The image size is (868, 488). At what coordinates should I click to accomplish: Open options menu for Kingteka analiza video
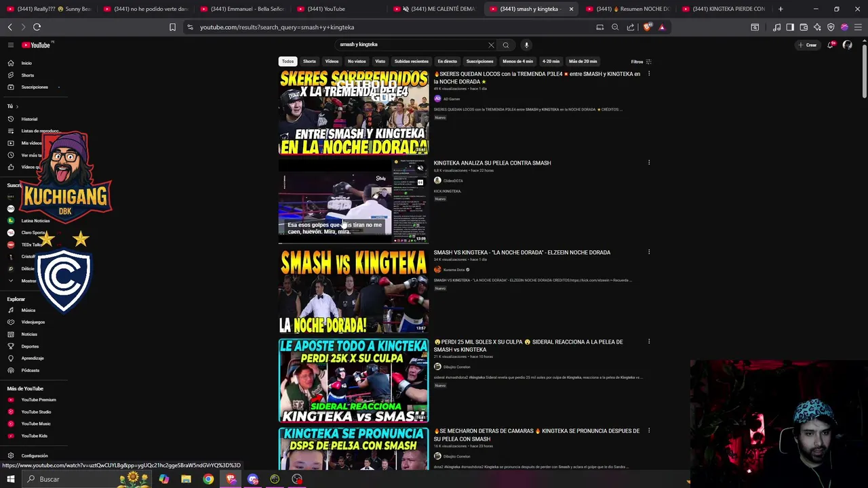pos(649,163)
